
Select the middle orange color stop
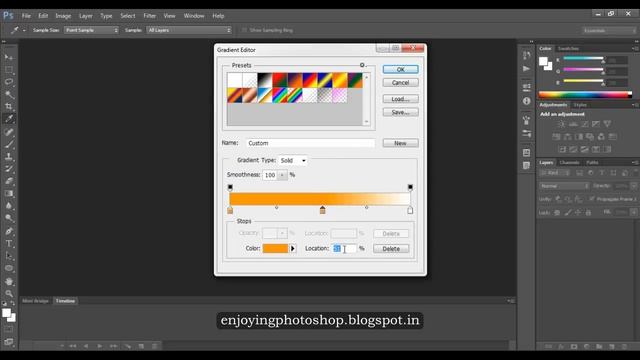(x=322, y=210)
